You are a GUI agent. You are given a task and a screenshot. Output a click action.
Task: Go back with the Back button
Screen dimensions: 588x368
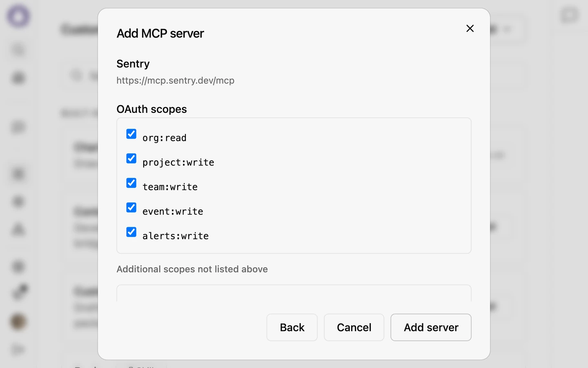292,328
